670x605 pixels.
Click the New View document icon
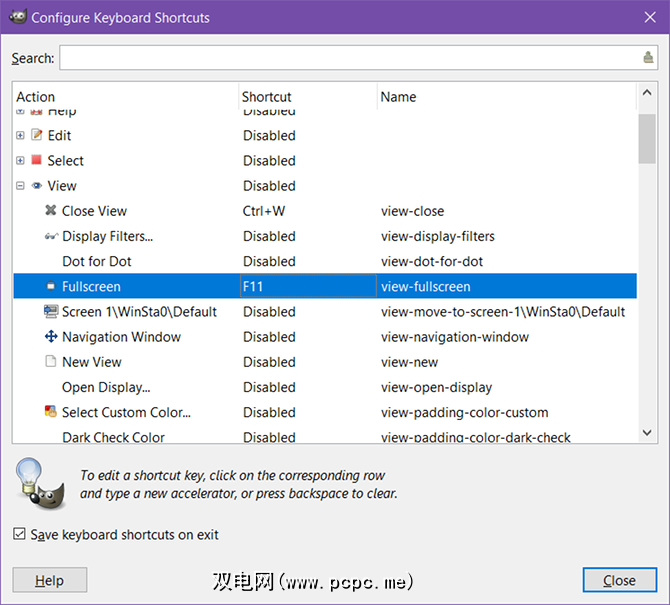pyautogui.click(x=51, y=361)
